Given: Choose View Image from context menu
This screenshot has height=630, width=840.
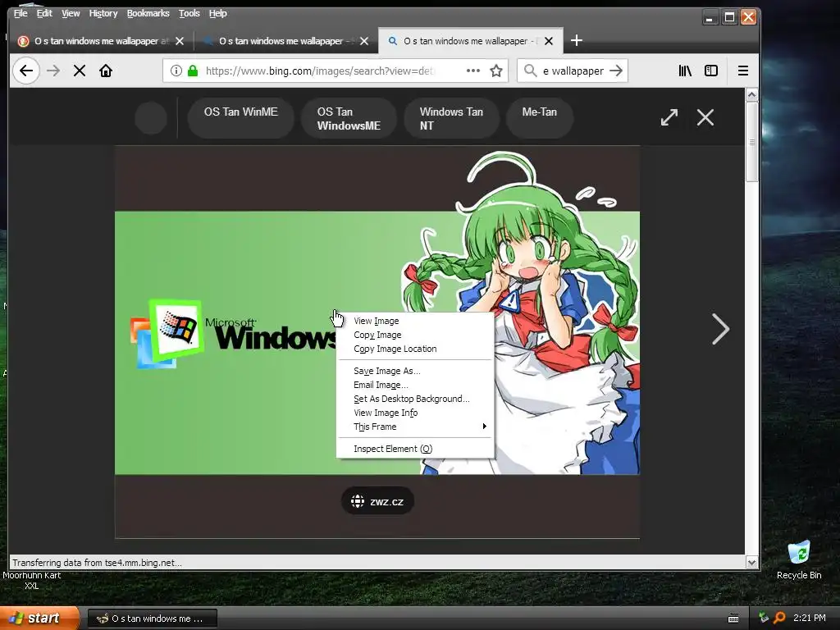Looking at the screenshot, I should [415, 321].
